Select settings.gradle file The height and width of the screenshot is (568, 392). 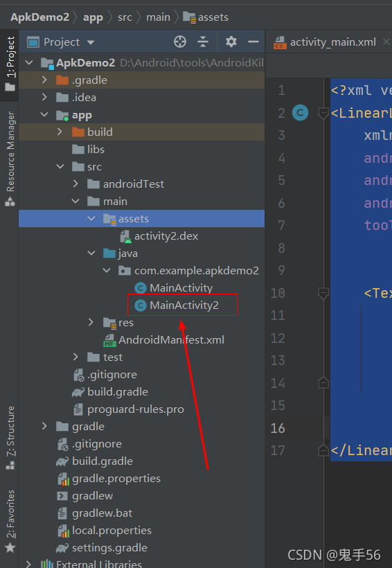[109, 548]
